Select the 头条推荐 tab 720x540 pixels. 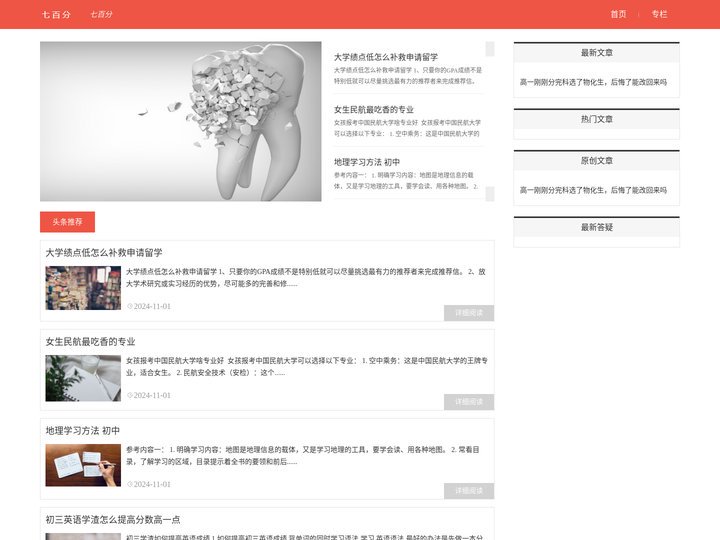tap(68, 222)
